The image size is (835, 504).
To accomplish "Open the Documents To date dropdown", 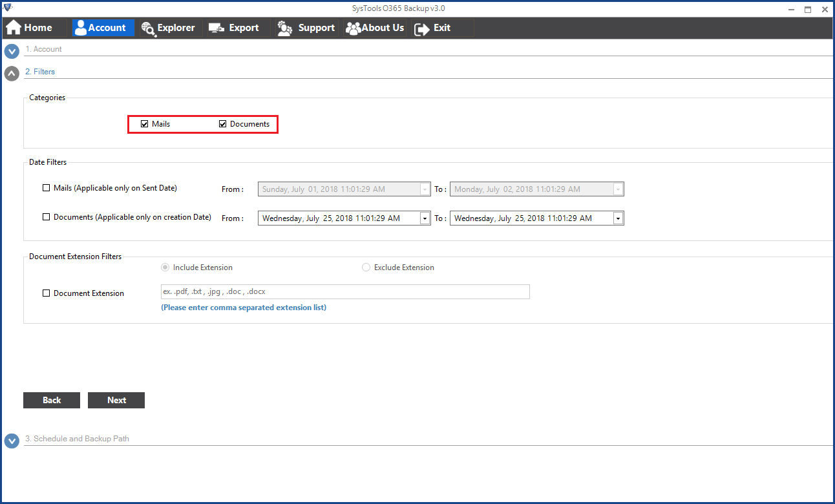I will point(618,218).
